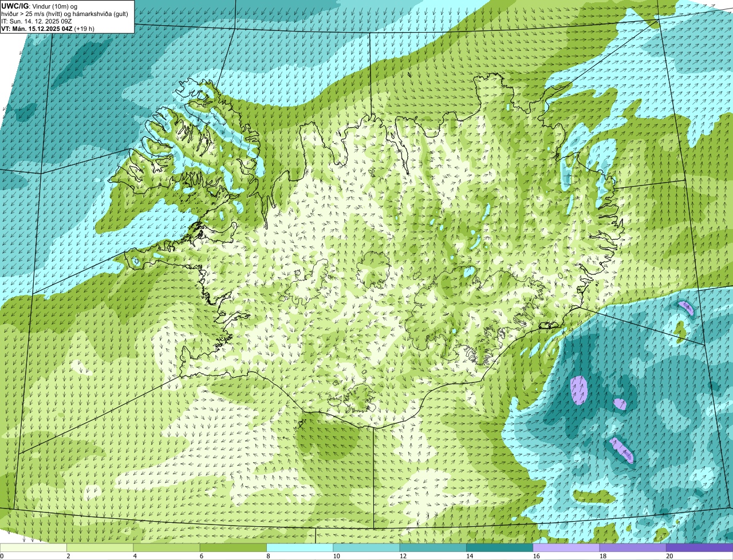This screenshot has height=560, width=733.
Task: Click the 16–18 m/s light purple legend swatch
Action: click(566, 547)
